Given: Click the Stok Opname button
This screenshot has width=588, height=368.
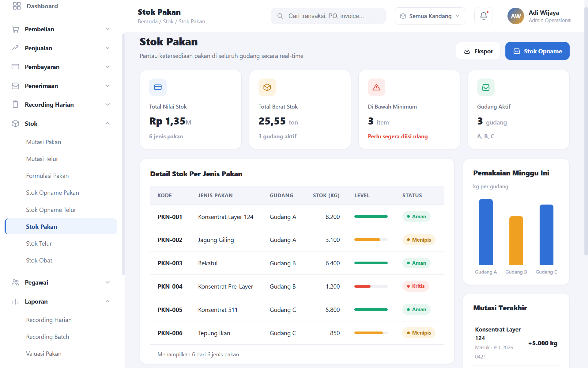Looking at the screenshot, I should [x=537, y=51].
